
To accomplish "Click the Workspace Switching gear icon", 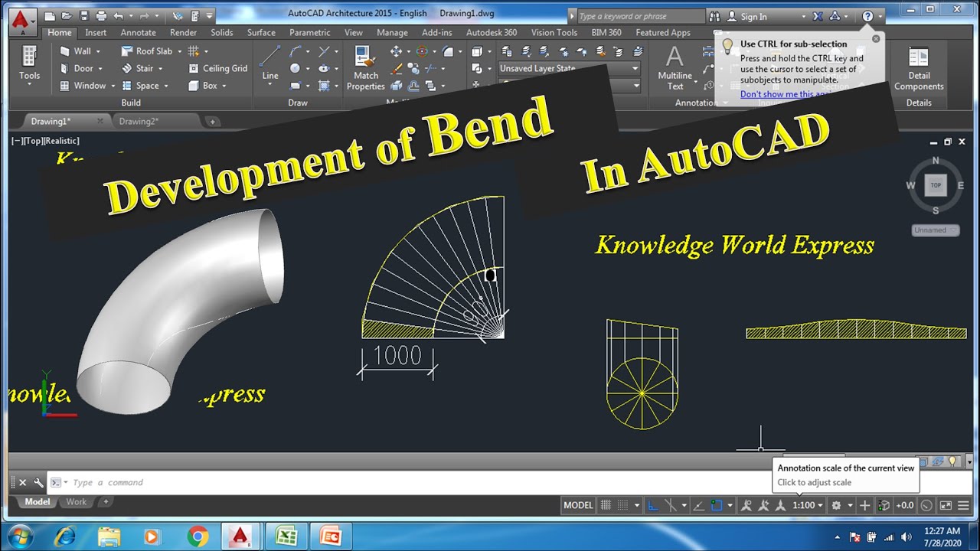I will [x=836, y=505].
